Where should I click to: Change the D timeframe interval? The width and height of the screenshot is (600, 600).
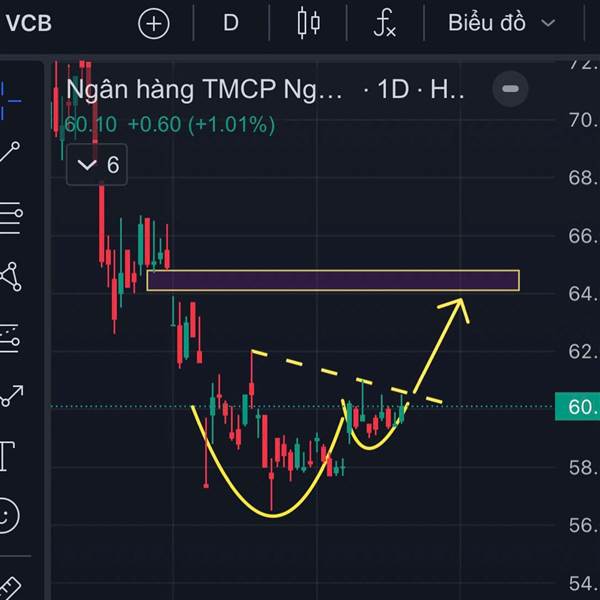click(231, 23)
